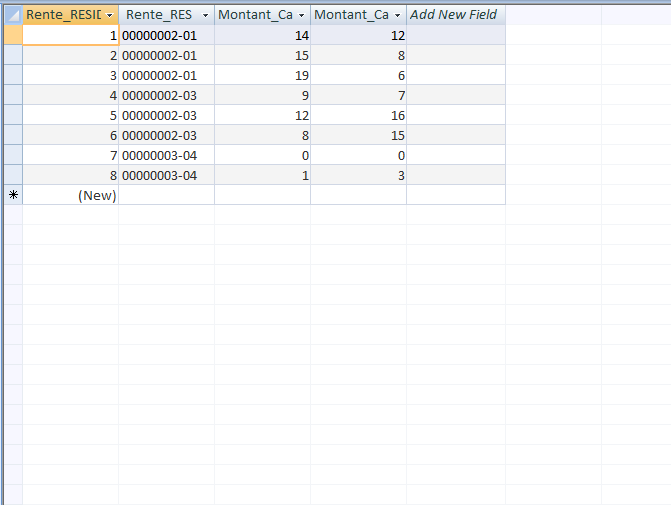Click second Montant value 15 in row 6
The height and width of the screenshot is (505, 671).
(x=359, y=135)
